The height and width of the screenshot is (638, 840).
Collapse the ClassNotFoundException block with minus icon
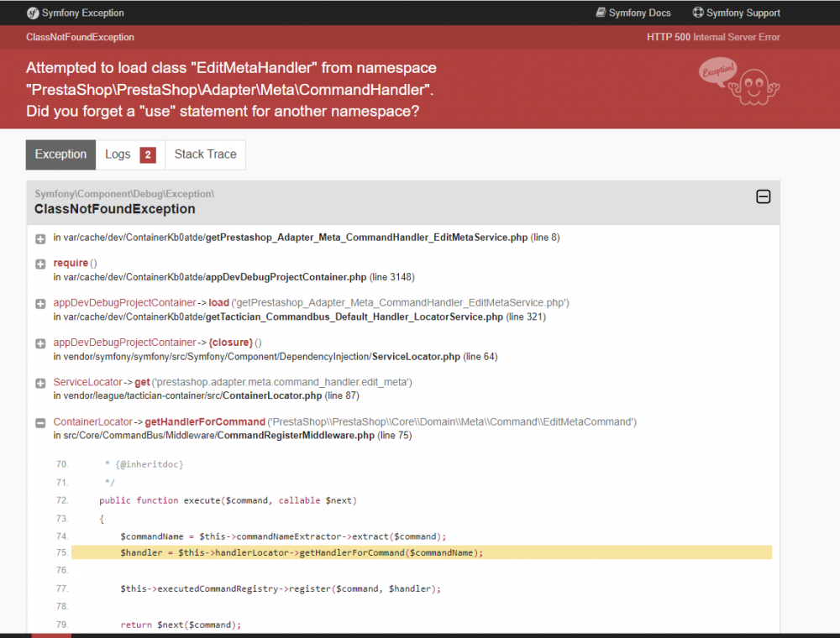(764, 197)
